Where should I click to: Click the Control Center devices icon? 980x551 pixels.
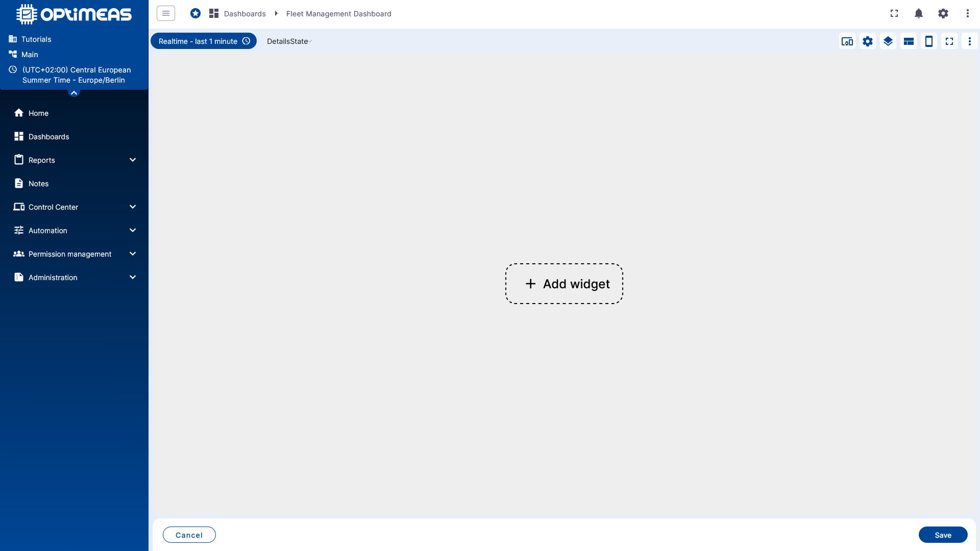pos(19,207)
